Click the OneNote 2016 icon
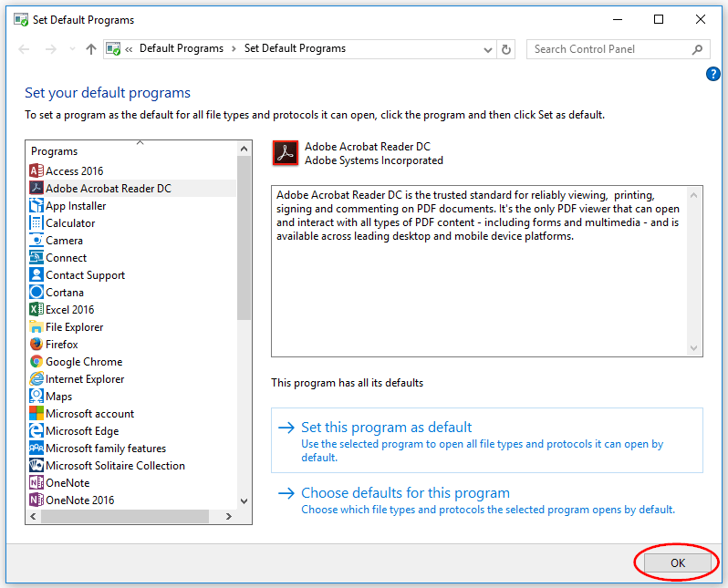Screen dimensions: 728x588 (36, 500)
